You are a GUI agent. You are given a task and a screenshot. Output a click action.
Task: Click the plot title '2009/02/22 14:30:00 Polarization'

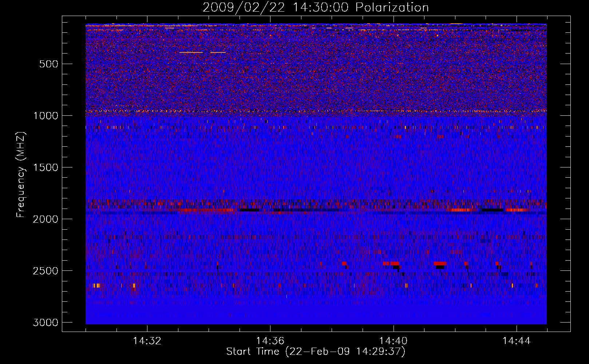(x=316, y=8)
